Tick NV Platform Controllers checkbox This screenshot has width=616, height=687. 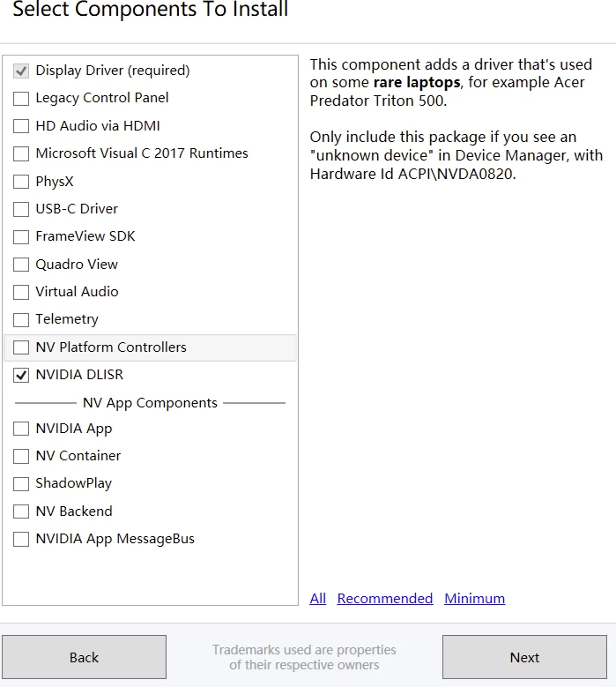click(21, 347)
